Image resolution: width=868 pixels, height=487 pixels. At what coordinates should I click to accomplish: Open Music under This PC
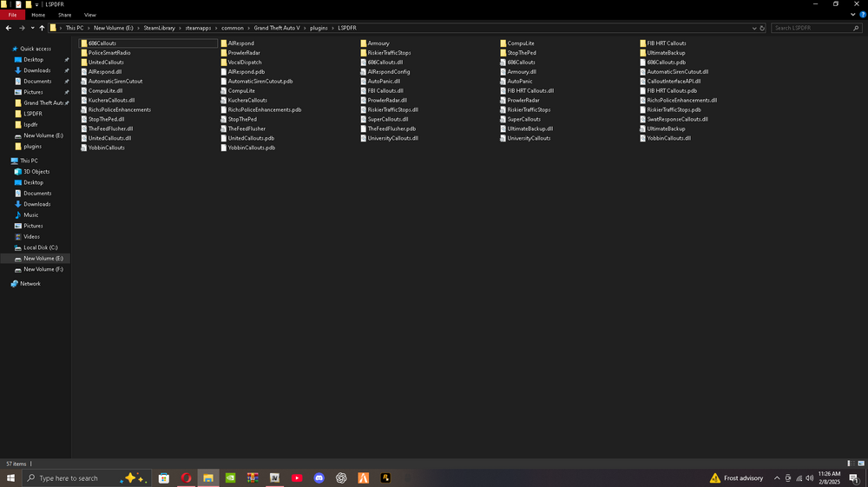point(31,214)
